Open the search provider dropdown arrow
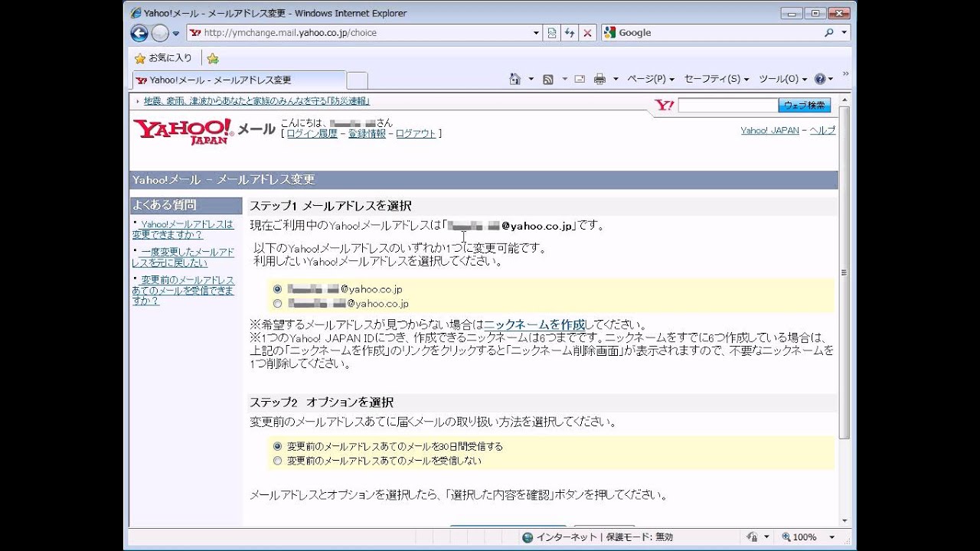Viewport: 980px width, 551px height. click(844, 33)
